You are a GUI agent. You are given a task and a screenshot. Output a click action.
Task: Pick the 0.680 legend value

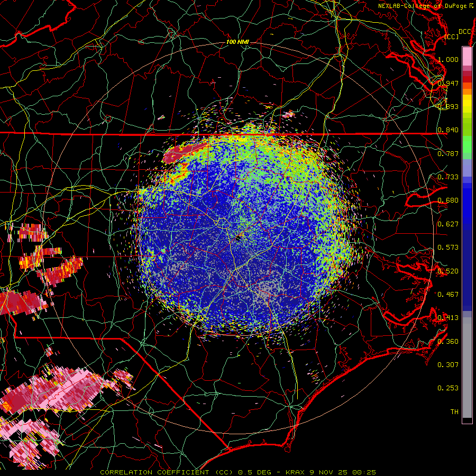coord(448,200)
